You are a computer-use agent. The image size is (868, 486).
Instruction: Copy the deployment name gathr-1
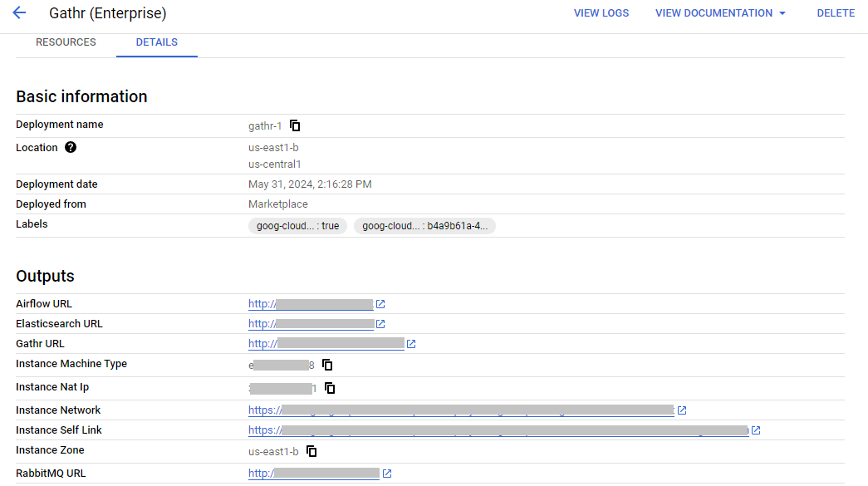[x=295, y=125]
